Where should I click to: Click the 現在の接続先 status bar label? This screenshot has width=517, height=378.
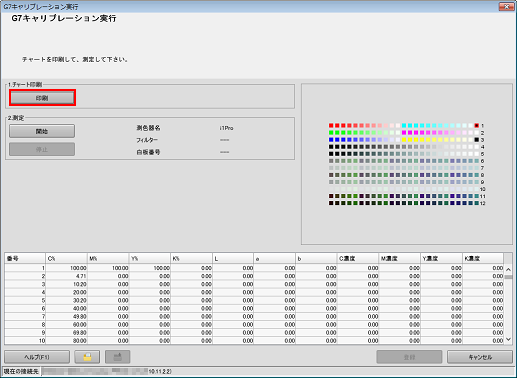(x=21, y=371)
